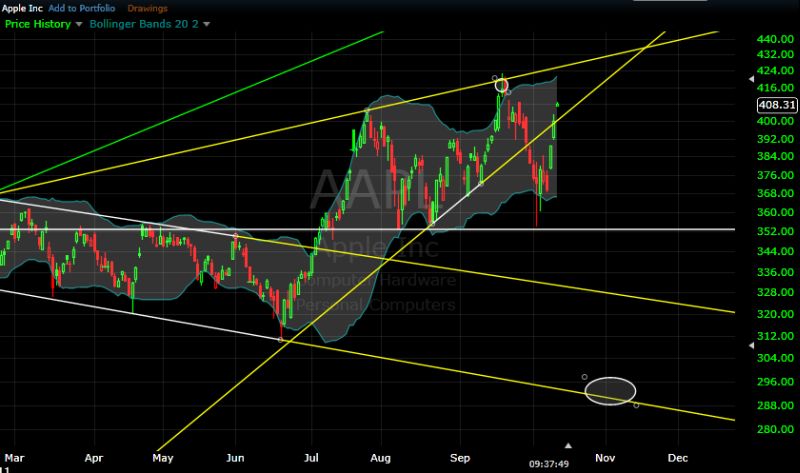Image resolution: width=800 pixels, height=473 pixels.
Task: Click the Bollinger Bands 20 2 label
Action: pyautogui.click(x=144, y=24)
